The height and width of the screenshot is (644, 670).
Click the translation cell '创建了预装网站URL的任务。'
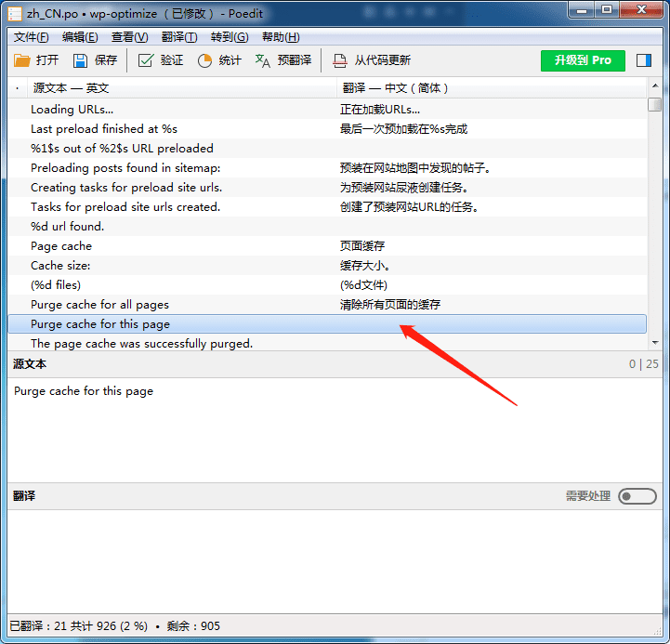point(409,207)
